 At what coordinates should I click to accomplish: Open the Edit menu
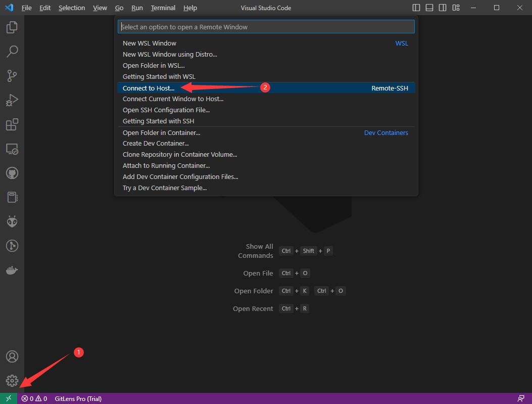45,8
